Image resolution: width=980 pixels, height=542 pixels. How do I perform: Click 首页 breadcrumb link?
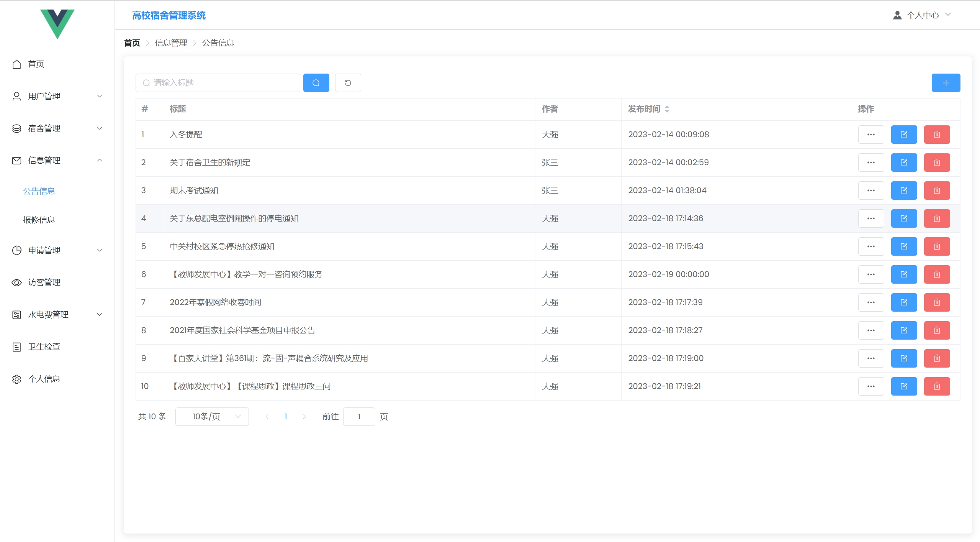[x=132, y=43]
